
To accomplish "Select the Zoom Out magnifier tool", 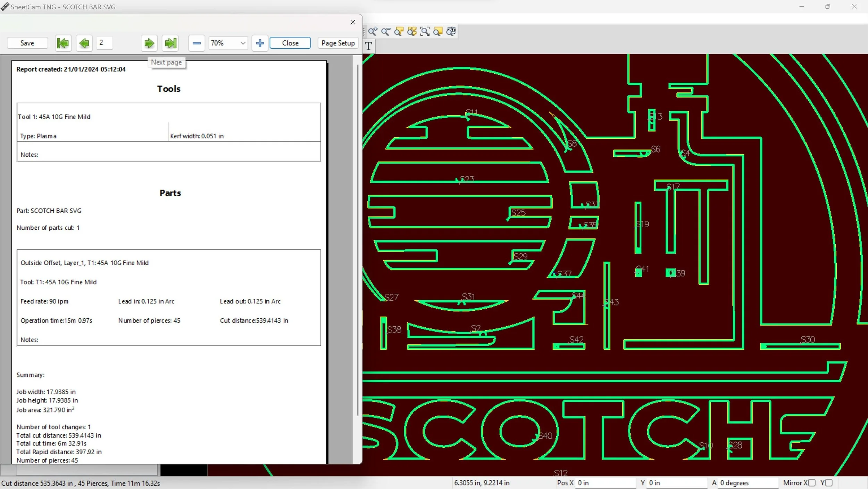I will click(386, 32).
